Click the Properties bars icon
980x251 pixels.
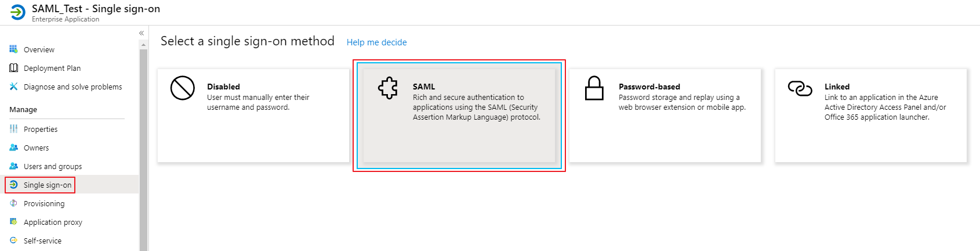tap(13, 129)
